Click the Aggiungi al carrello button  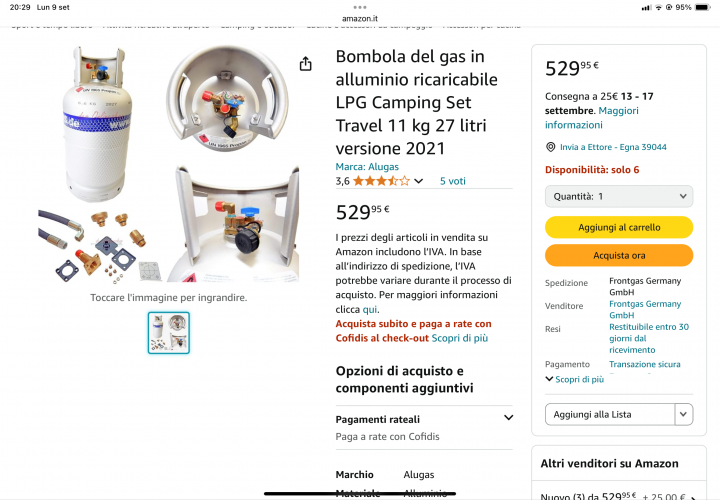coord(618,227)
